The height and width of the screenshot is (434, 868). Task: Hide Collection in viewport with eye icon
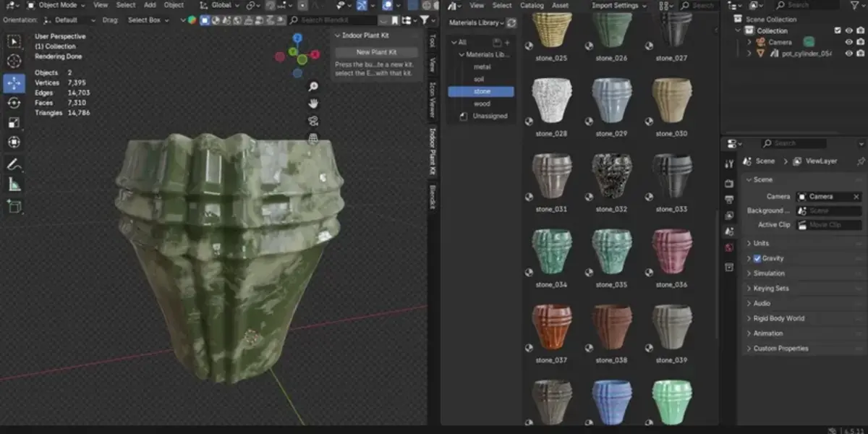click(x=849, y=31)
